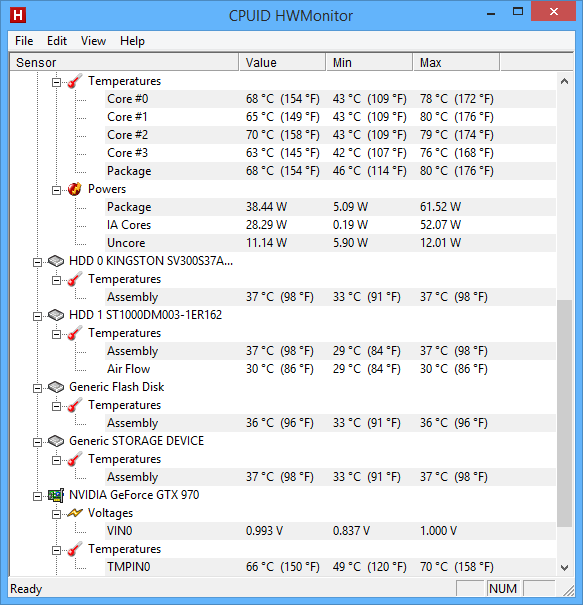Click the scroll down arrow
583x605 pixels.
564,568
